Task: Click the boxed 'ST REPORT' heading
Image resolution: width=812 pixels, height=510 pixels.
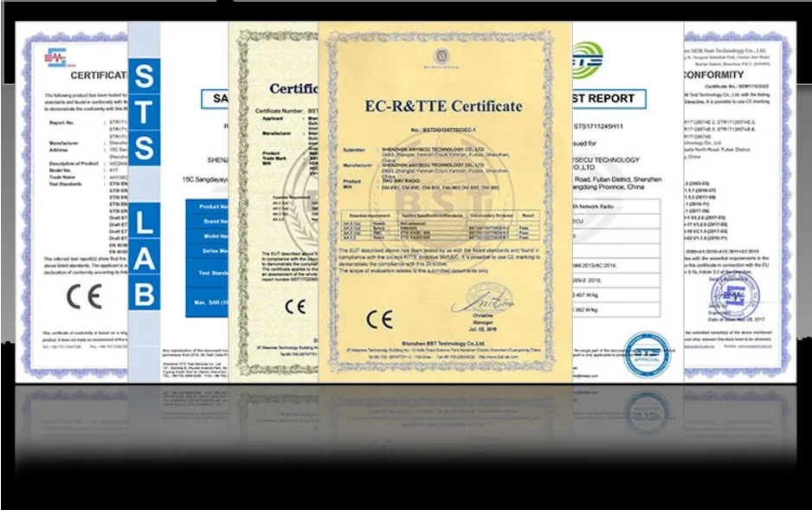Action: point(609,99)
